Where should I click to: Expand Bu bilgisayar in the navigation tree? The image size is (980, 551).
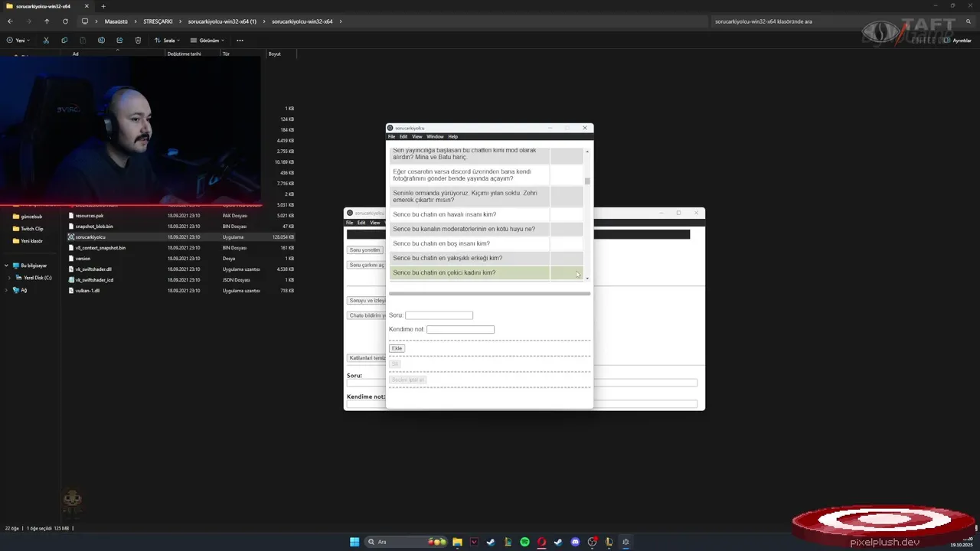[x=7, y=266]
